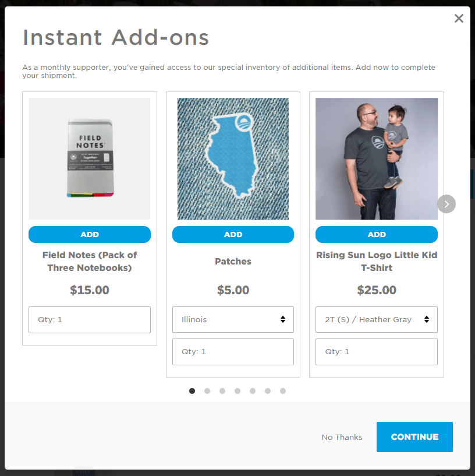
Task: Close the Instant Add-ons dialog
Action: 459,19
